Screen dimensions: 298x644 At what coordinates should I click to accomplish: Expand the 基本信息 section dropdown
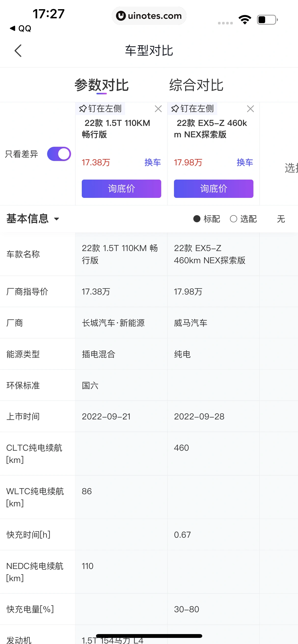(33, 219)
